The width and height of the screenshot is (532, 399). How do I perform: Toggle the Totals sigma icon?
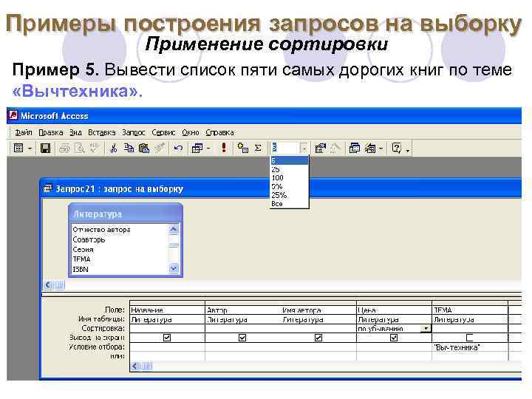point(258,149)
